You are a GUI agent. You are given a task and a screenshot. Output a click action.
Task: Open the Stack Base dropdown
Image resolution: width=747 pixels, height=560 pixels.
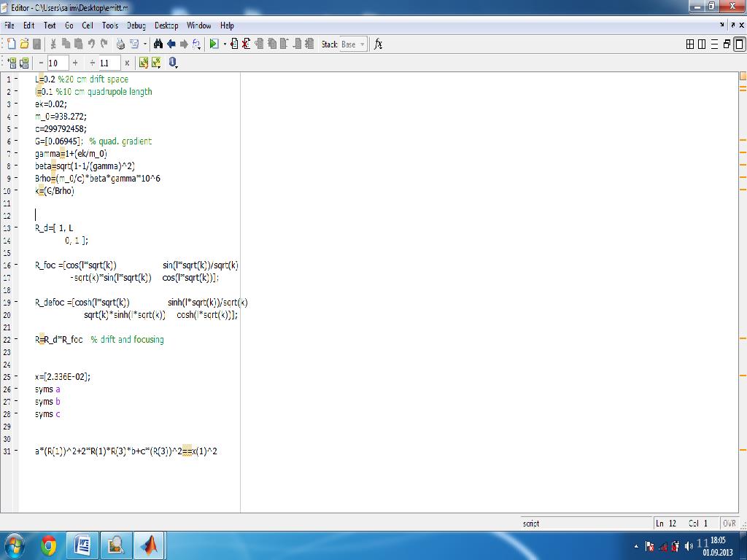click(x=353, y=44)
